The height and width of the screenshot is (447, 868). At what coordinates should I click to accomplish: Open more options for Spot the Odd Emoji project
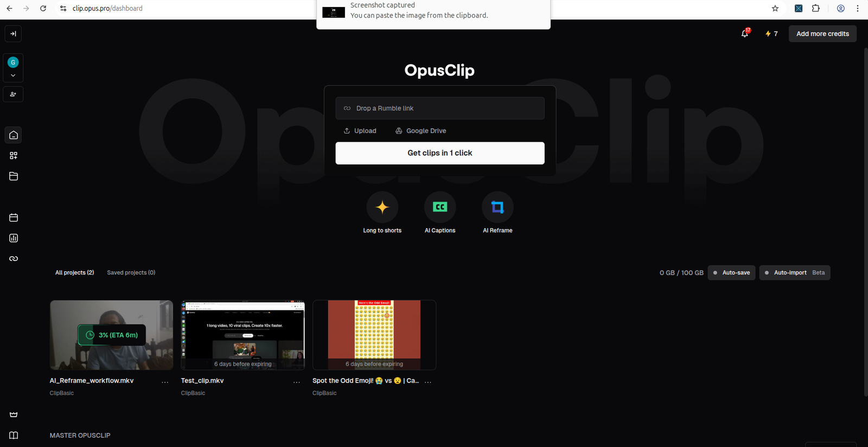[428, 381]
